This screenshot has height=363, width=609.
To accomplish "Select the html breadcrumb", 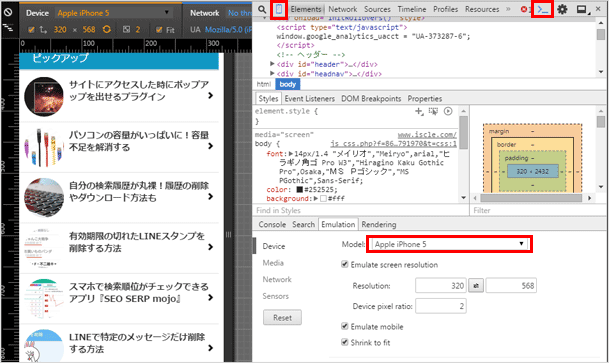I will click(x=264, y=84).
